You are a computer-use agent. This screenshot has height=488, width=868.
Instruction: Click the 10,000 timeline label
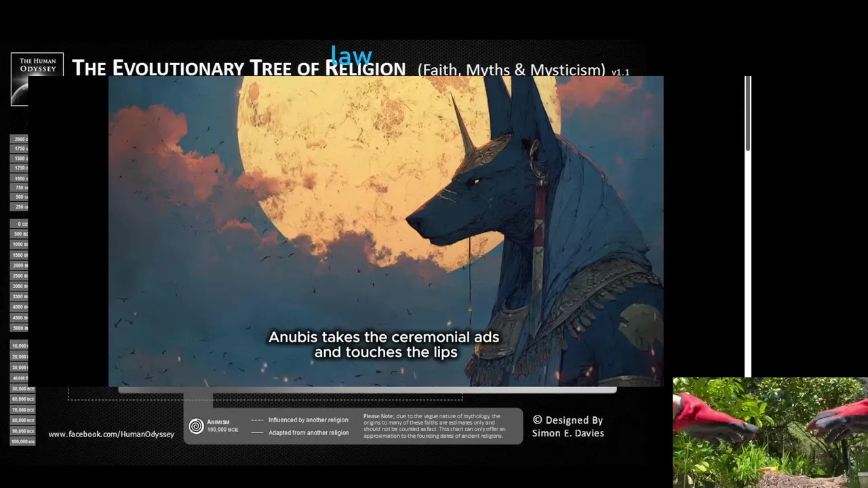tap(20, 346)
